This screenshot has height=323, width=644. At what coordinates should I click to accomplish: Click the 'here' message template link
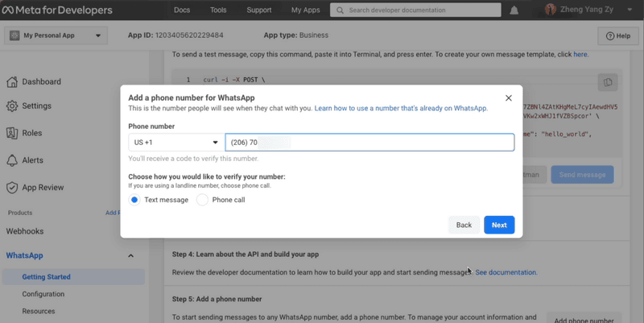pos(580,54)
